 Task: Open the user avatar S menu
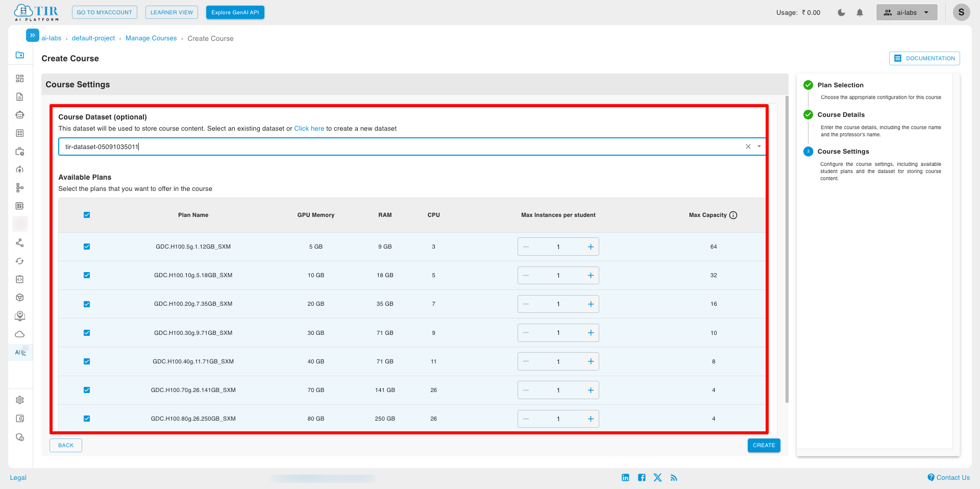pyautogui.click(x=961, y=12)
